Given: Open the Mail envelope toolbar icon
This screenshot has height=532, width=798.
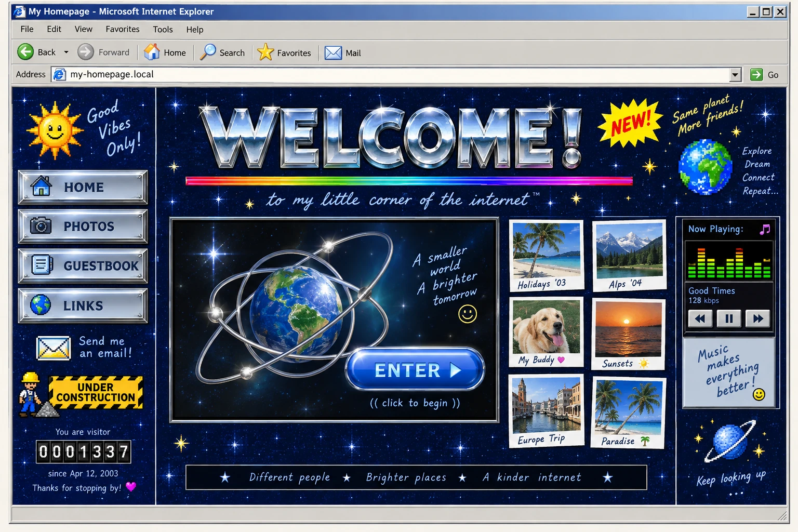Looking at the screenshot, I should [x=333, y=52].
